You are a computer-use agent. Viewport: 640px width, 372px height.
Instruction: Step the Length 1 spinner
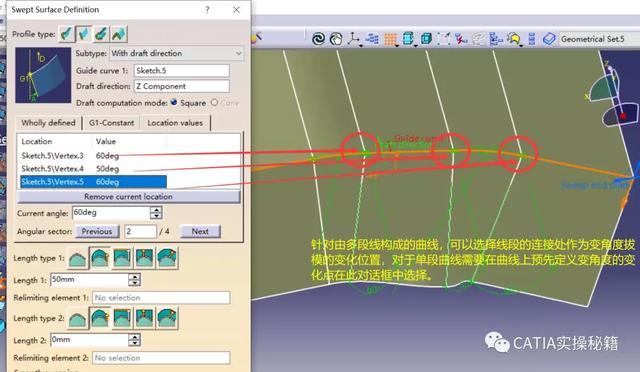135,280
